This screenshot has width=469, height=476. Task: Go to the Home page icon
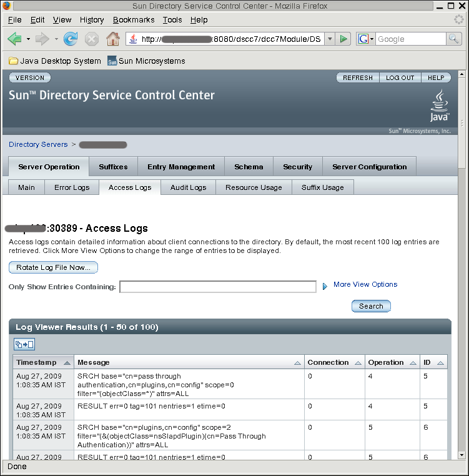pos(113,39)
